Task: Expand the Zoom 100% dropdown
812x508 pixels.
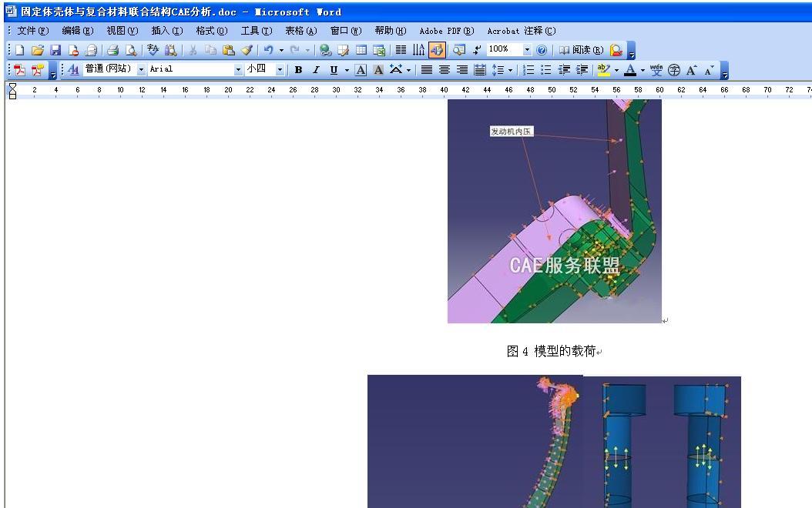Action: pyautogui.click(x=528, y=50)
